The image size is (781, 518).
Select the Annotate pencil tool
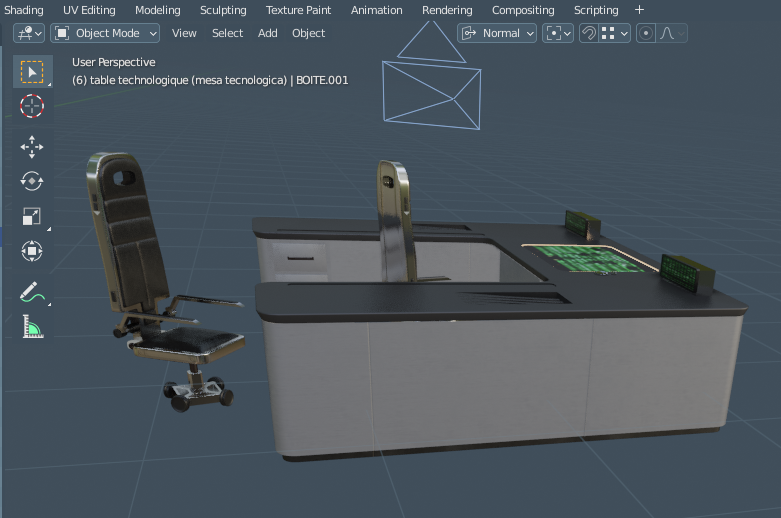(x=32, y=292)
